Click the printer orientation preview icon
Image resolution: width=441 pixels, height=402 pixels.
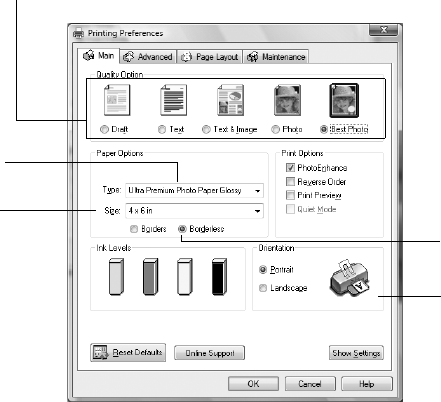pyautogui.click(x=350, y=278)
